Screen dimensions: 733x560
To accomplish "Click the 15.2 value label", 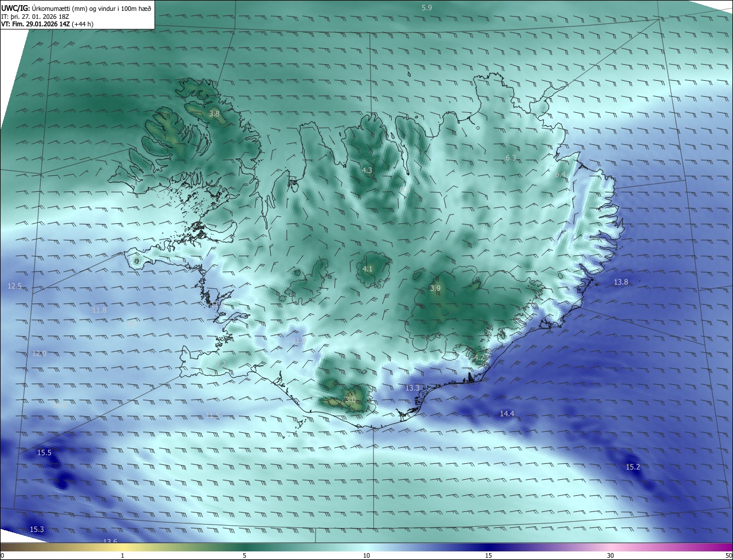I will [633, 467].
